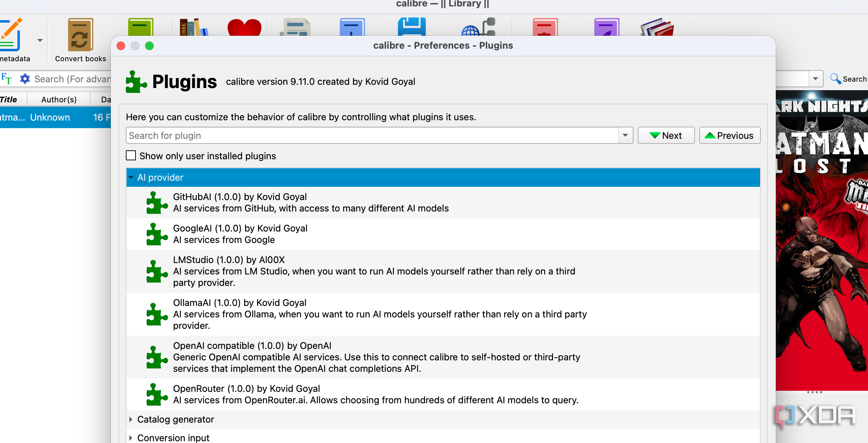Zoom the Preferences window green button
Screen dimensions: 868x443
coord(149,46)
